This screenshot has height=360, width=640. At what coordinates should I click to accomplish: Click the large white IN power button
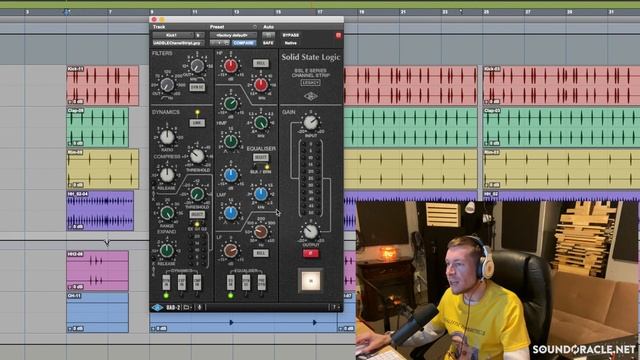tap(311, 281)
